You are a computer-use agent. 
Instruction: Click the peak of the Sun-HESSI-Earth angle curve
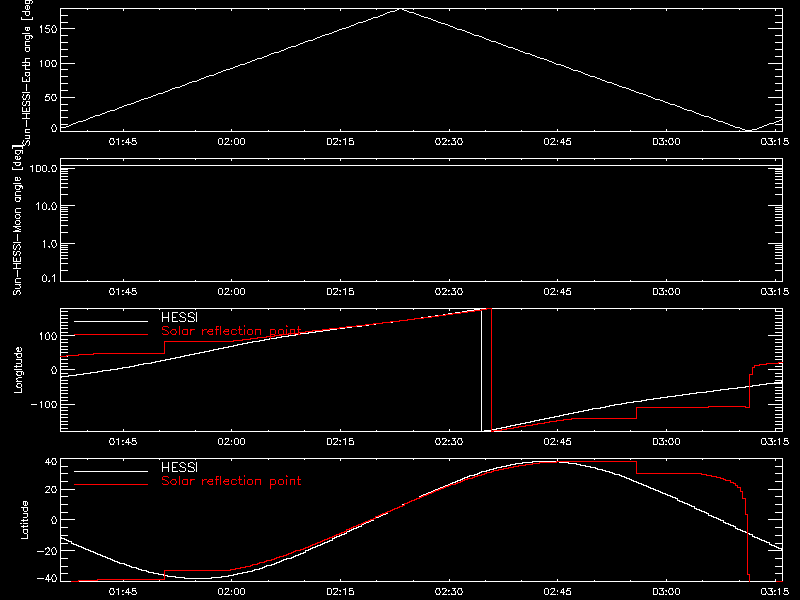pyautogui.click(x=401, y=9)
